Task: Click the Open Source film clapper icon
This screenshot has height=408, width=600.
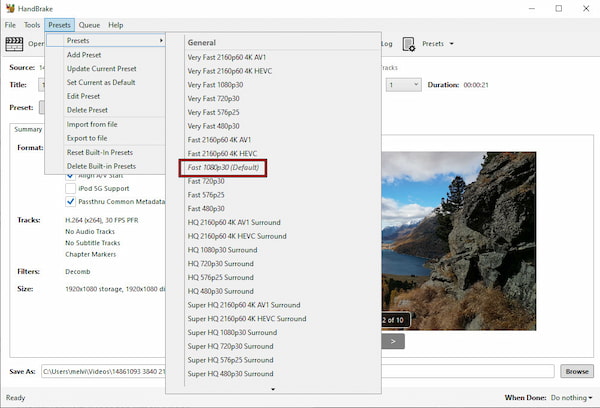Action: point(14,44)
